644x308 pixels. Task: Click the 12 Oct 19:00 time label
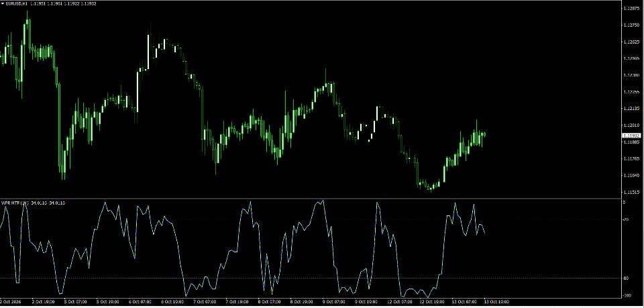431,301
